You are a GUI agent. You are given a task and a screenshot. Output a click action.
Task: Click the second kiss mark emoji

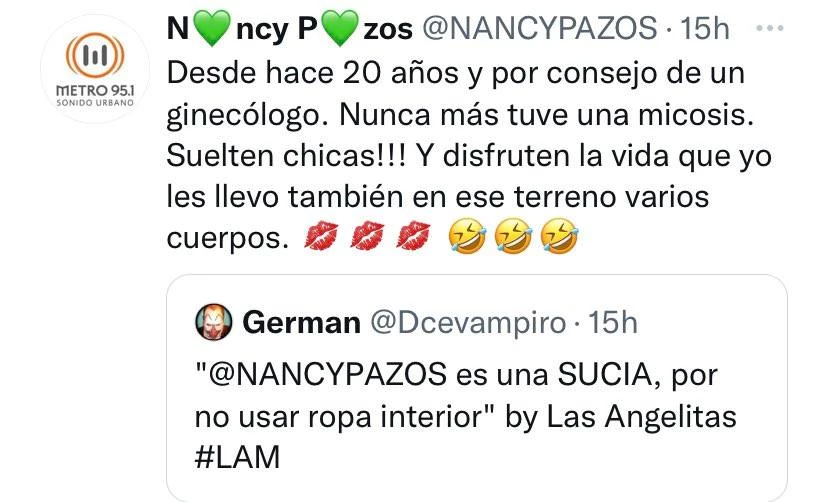[x=368, y=235]
